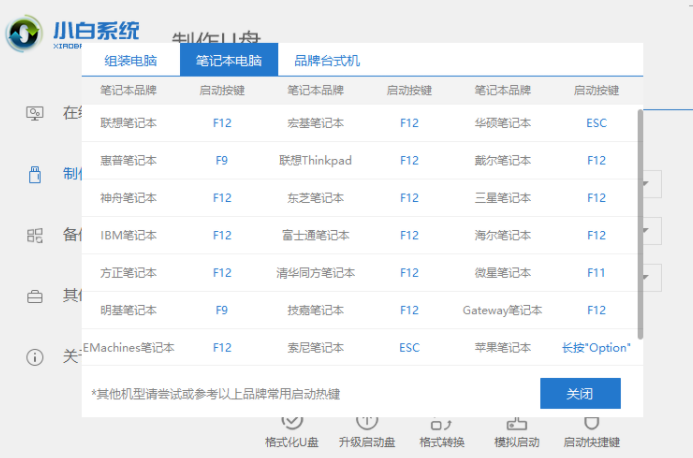The image size is (693, 458).
Task: Open the USB drive creation sidebar icon
Action: (35, 174)
